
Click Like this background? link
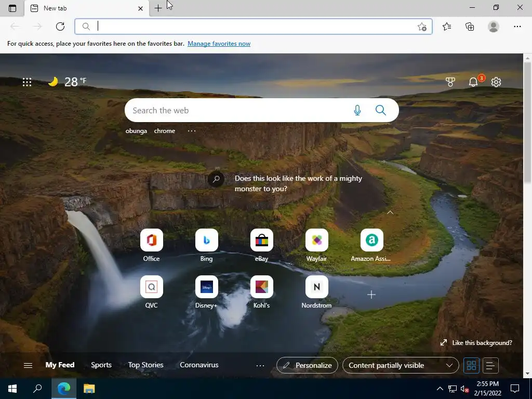(x=476, y=343)
